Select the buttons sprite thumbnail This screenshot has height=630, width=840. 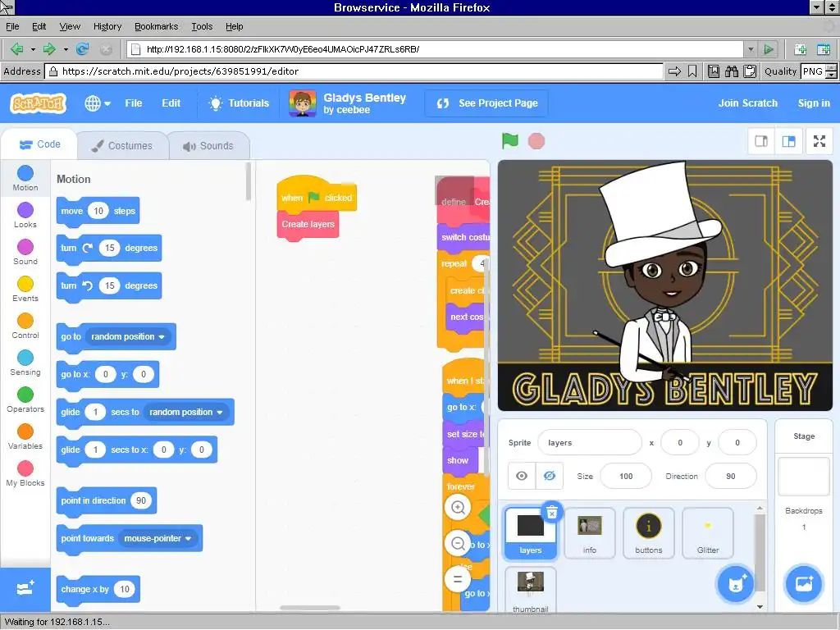pyautogui.click(x=648, y=533)
